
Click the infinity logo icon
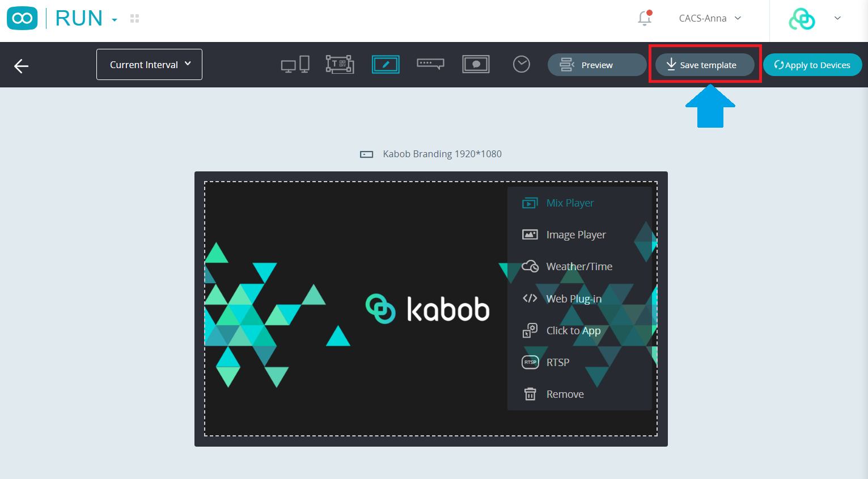coord(22,18)
